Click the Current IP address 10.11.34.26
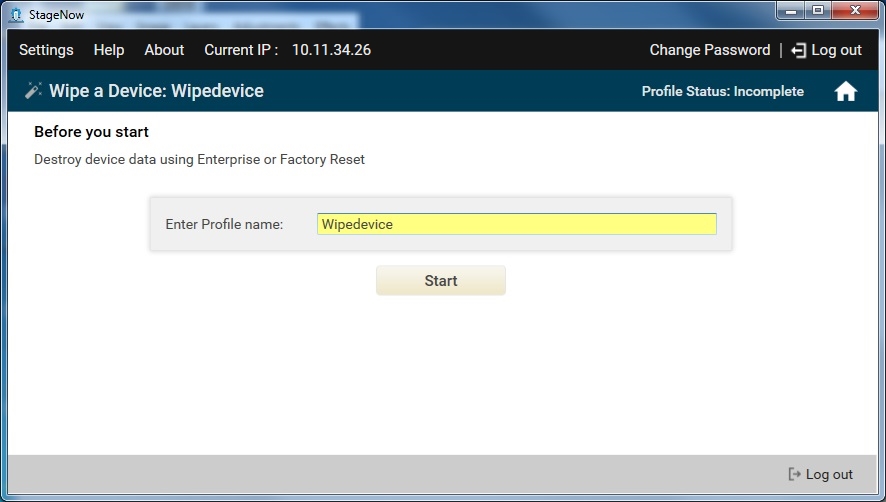Screen dimensions: 886x502 point(331,50)
